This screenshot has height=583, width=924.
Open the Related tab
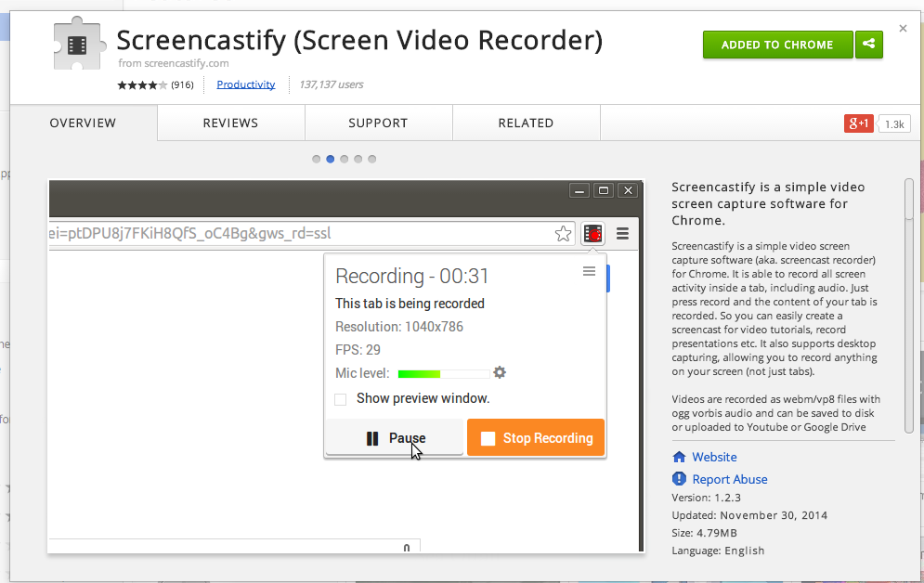[x=527, y=123]
